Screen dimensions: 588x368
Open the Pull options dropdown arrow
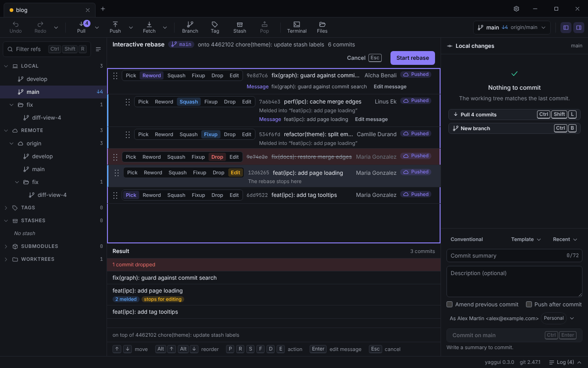[x=97, y=28]
